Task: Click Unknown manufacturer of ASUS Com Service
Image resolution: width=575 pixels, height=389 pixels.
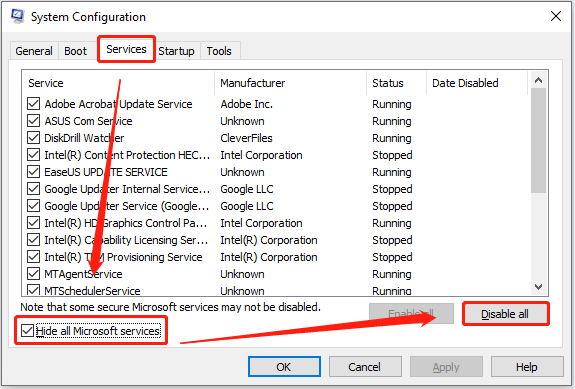Action: 242,121
